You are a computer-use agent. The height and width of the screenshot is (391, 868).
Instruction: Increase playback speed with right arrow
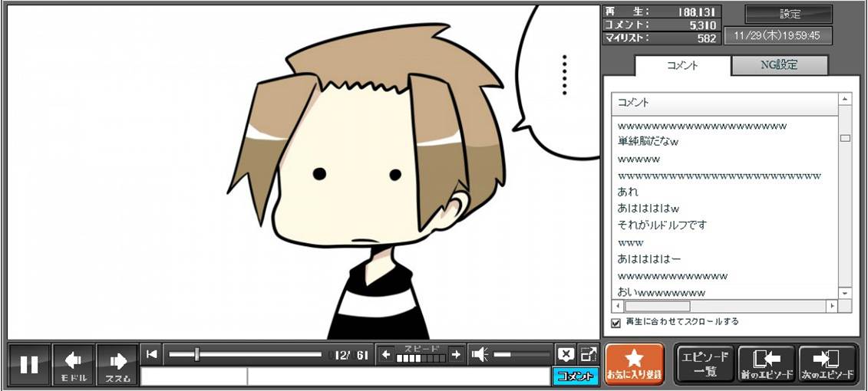[x=456, y=354]
